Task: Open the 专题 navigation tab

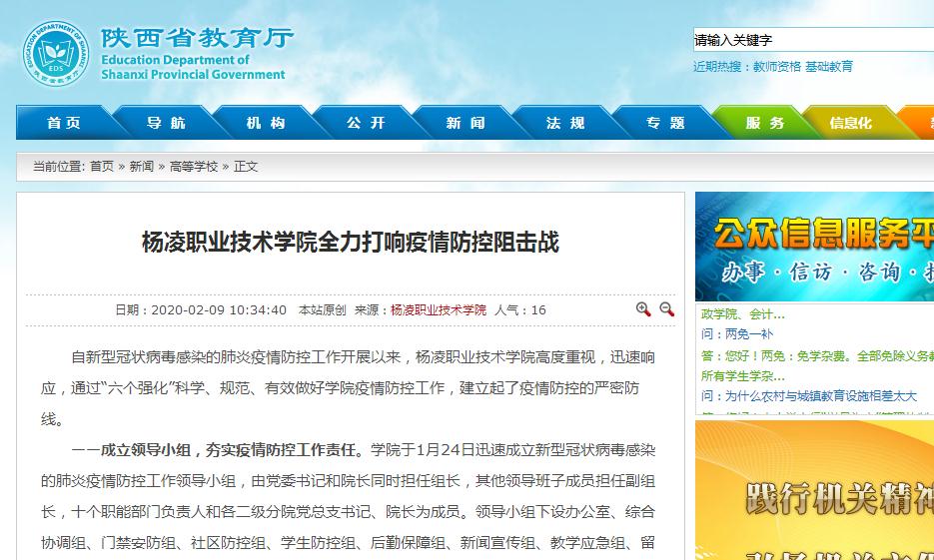Action: (665, 123)
